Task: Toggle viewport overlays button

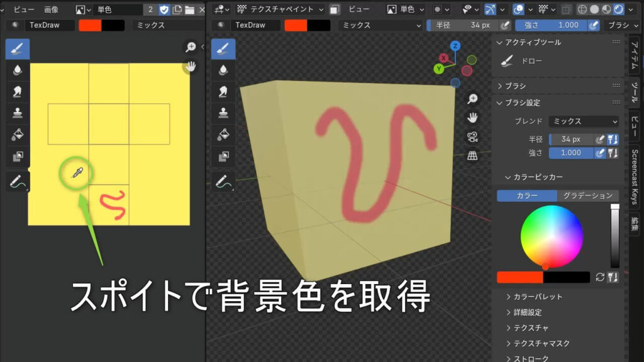Action: click(x=519, y=9)
